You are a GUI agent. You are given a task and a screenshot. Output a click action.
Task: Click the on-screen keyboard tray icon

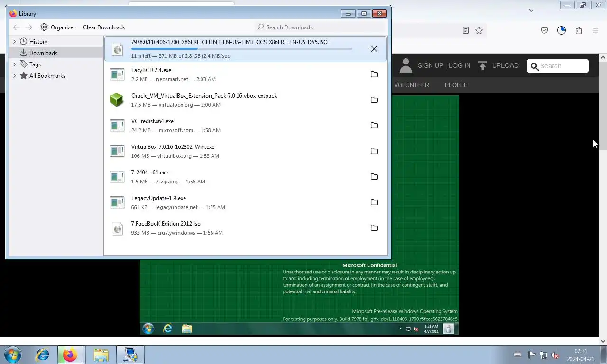[x=517, y=355]
